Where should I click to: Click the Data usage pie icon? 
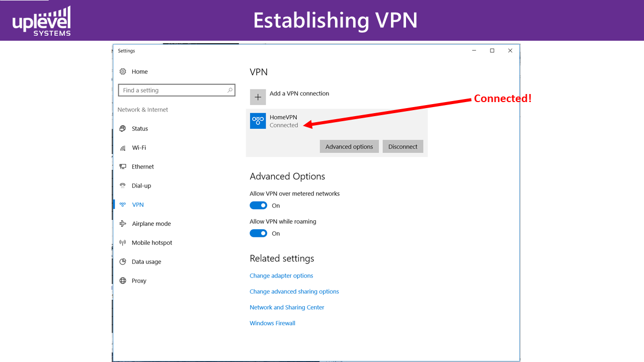[123, 262]
